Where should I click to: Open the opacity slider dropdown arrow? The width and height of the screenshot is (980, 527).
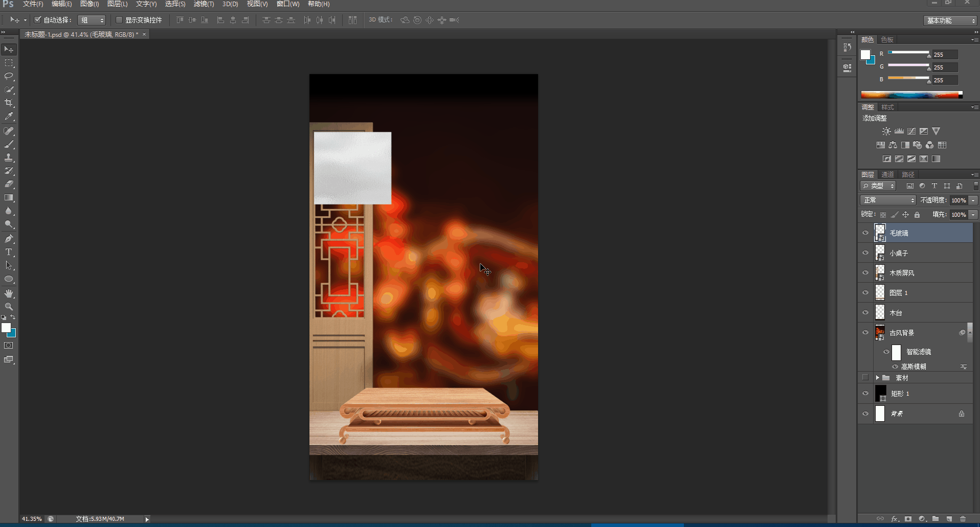point(973,200)
